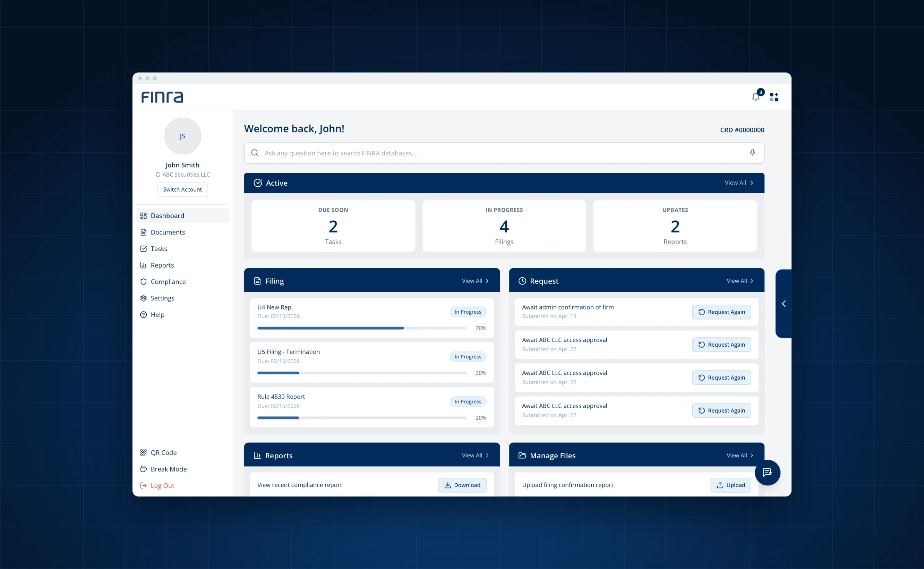View All in the Active section
This screenshot has width=924, height=569.
(x=739, y=183)
